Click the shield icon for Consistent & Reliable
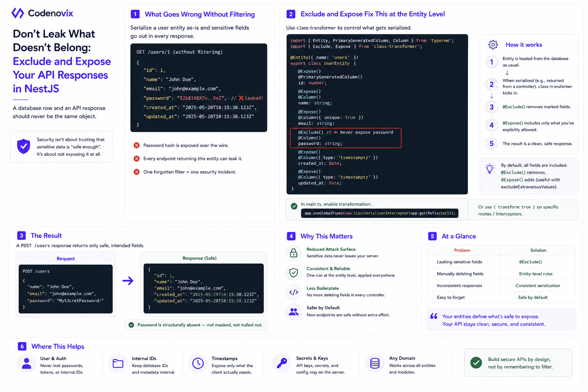The image size is (588, 392). pos(294,273)
